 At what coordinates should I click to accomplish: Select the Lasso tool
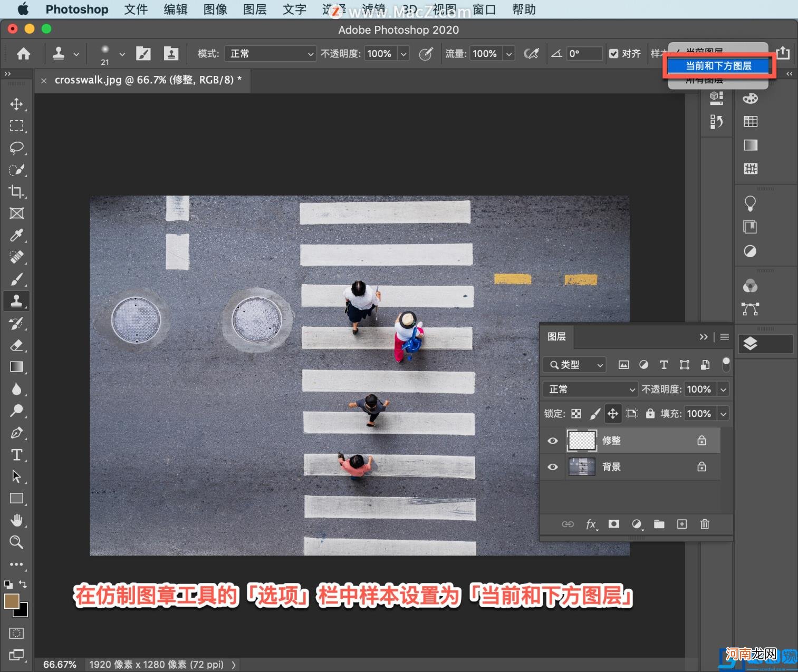(x=16, y=148)
